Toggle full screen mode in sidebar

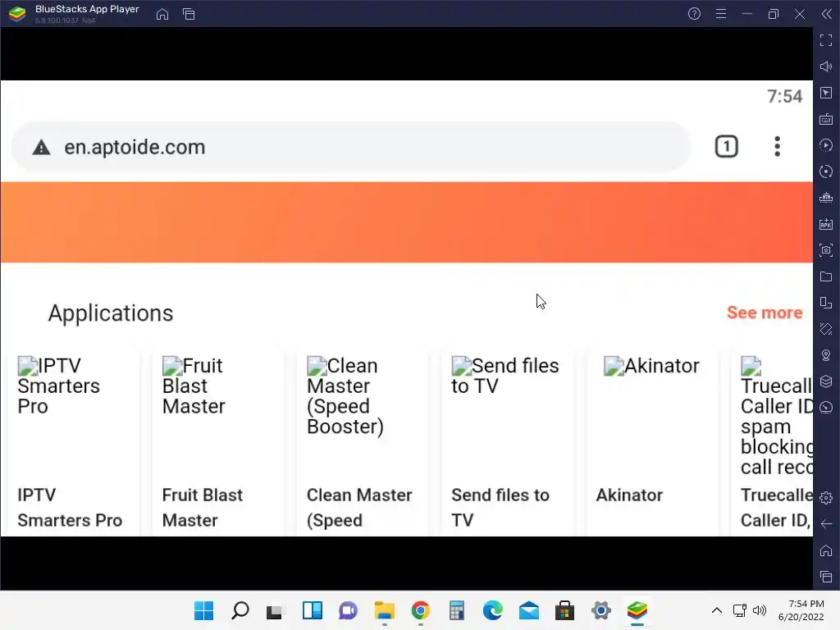click(826, 40)
